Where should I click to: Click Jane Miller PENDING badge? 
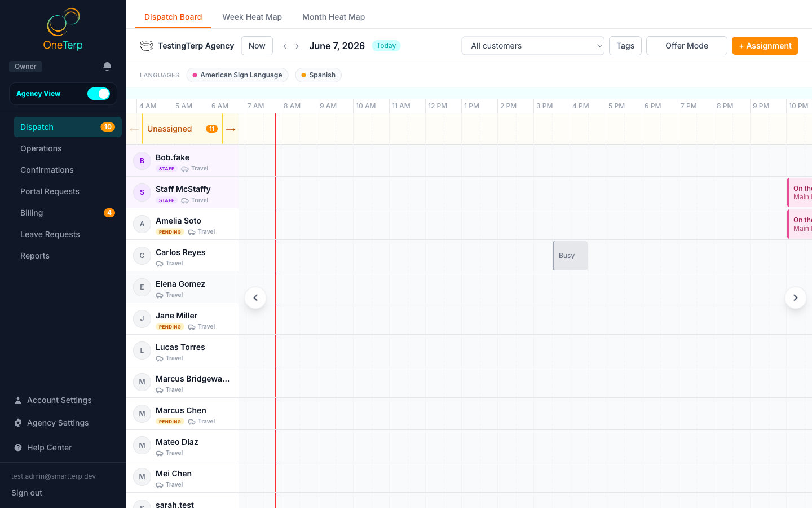(170, 327)
